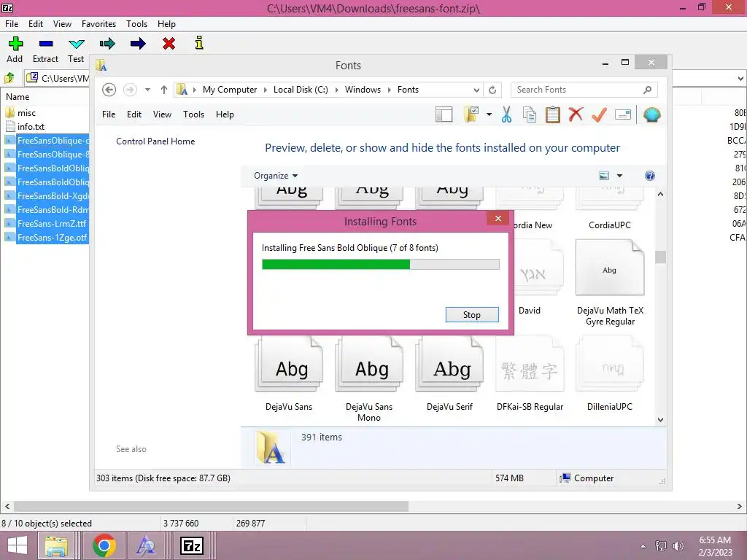This screenshot has height=560, width=747.
Task: Select the misc folder in 7-Zip
Action: pyautogui.click(x=27, y=113)
